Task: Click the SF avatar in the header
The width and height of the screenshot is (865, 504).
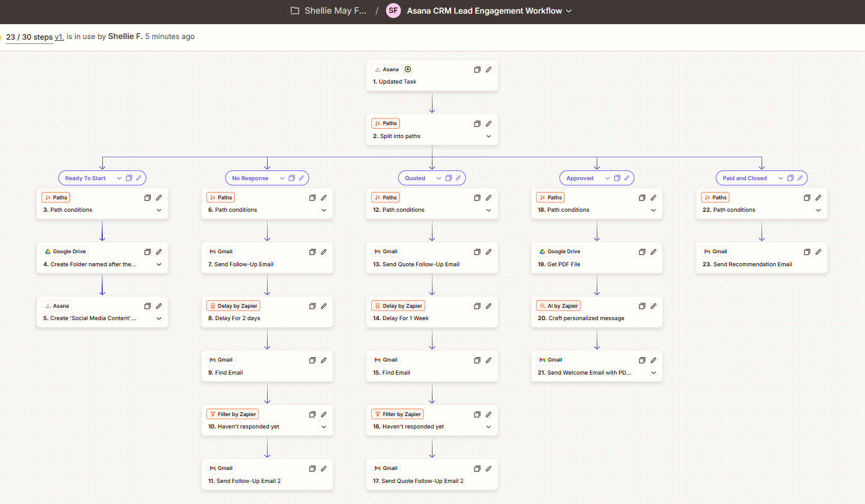Action: point(393,11)
